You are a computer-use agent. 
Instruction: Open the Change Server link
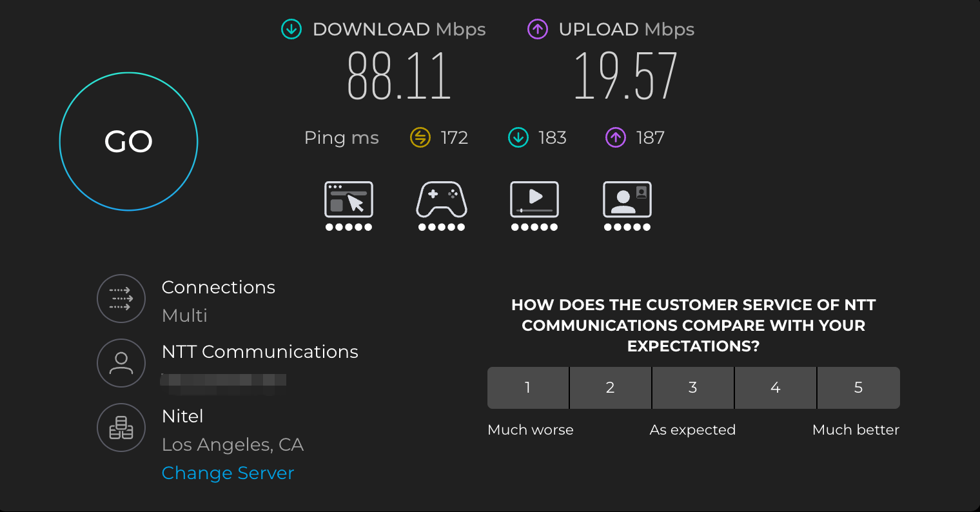point(228,473)
